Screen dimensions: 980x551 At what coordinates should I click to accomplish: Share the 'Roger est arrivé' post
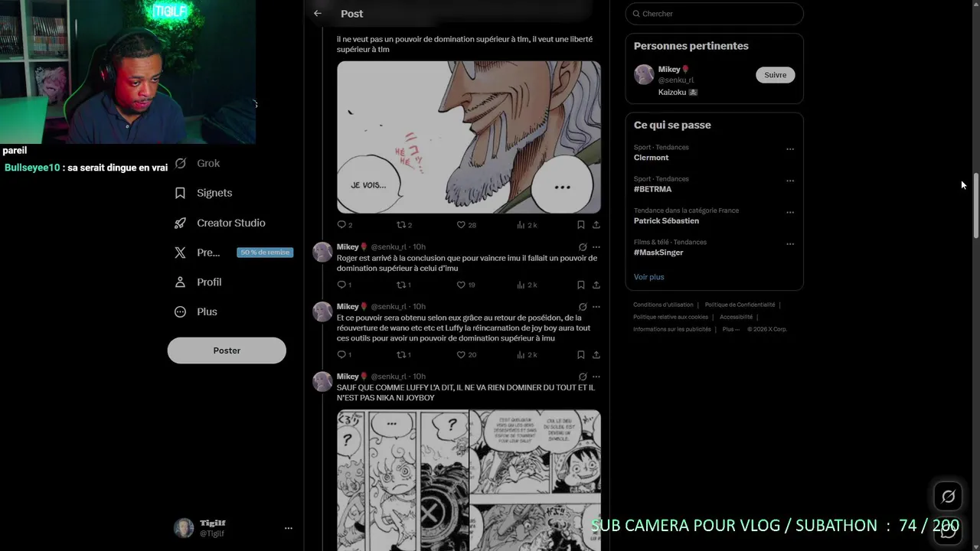pos(596,285)
